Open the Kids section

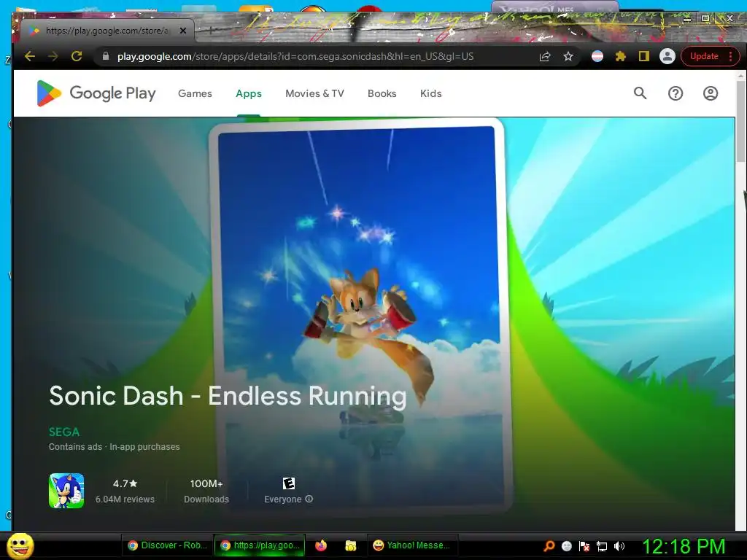(x=430, y=93)
